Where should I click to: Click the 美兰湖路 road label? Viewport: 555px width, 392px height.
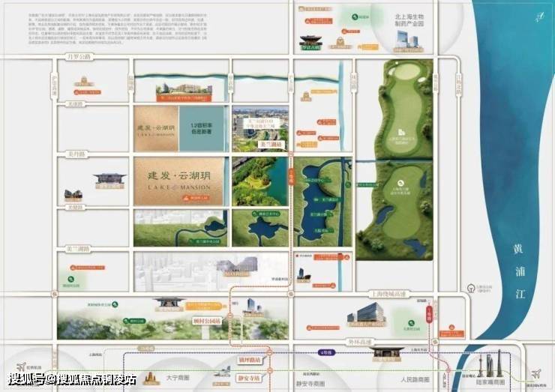coord(79,249)
